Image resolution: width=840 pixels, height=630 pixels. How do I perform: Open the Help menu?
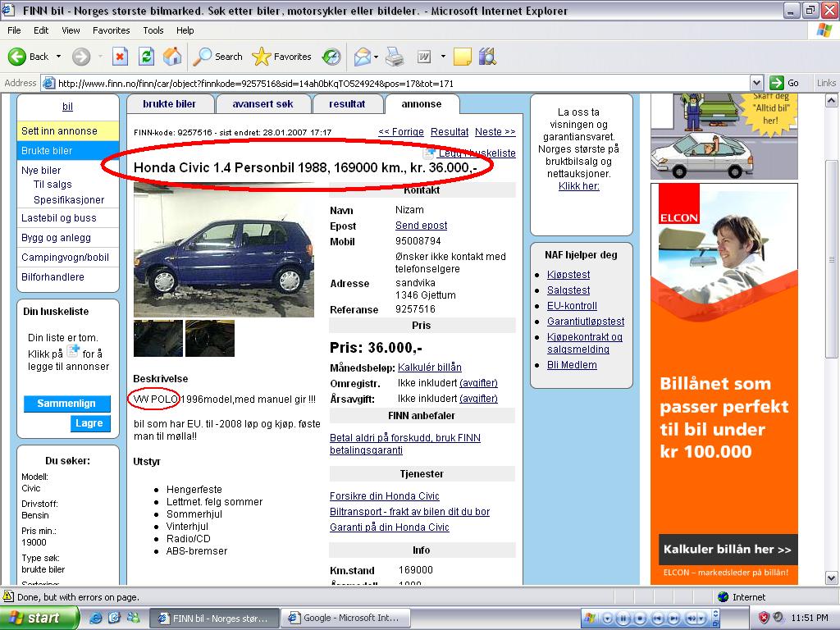185,30
